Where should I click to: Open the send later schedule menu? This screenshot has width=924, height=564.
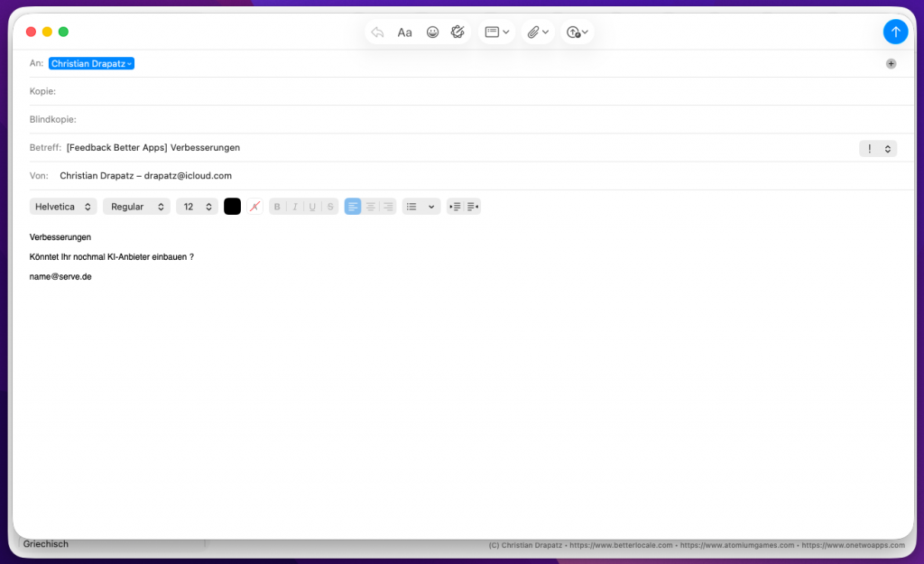click(x=577, y=32)
